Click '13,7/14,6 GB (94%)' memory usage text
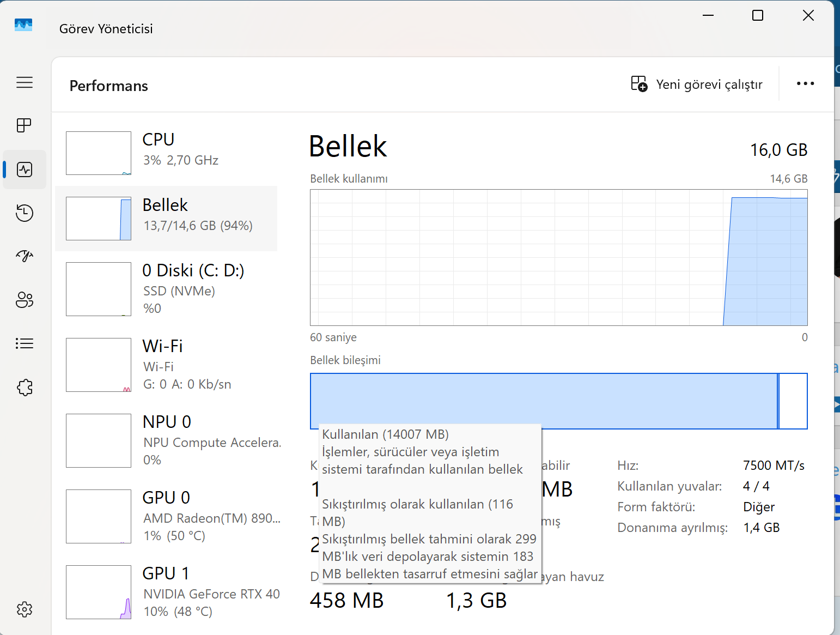 (198, 226)
